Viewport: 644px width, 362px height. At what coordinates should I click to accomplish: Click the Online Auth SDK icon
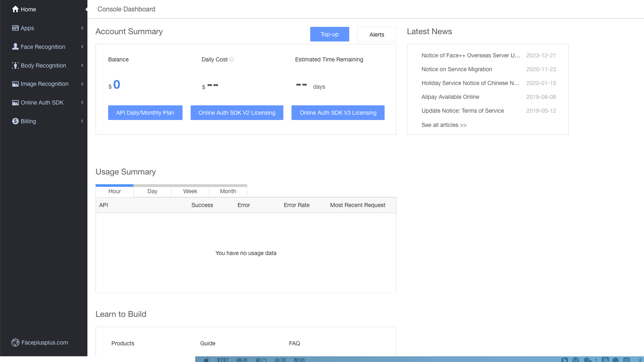(15, 102)
